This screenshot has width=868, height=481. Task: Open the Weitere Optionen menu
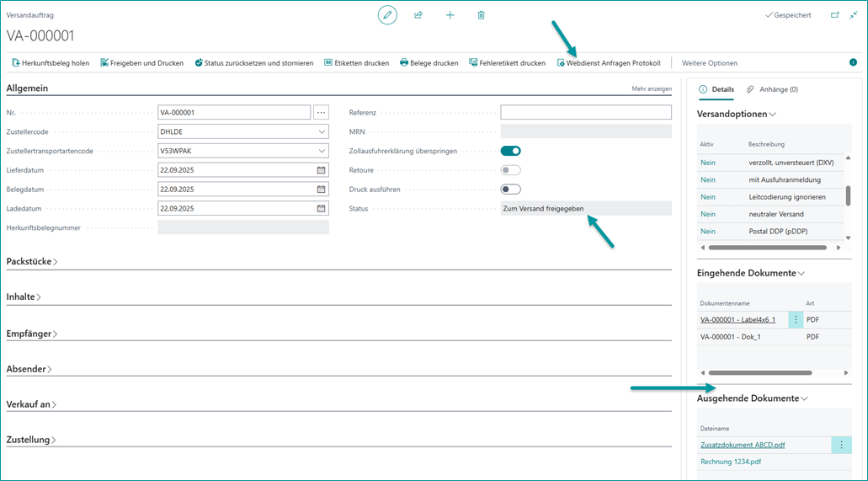pyautogui.click(x=709, y=63)
